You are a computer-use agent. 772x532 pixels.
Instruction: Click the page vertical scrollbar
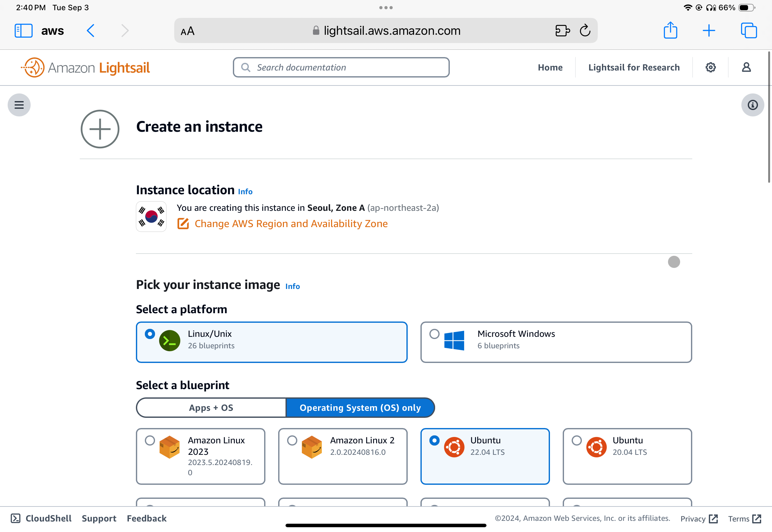769,117
